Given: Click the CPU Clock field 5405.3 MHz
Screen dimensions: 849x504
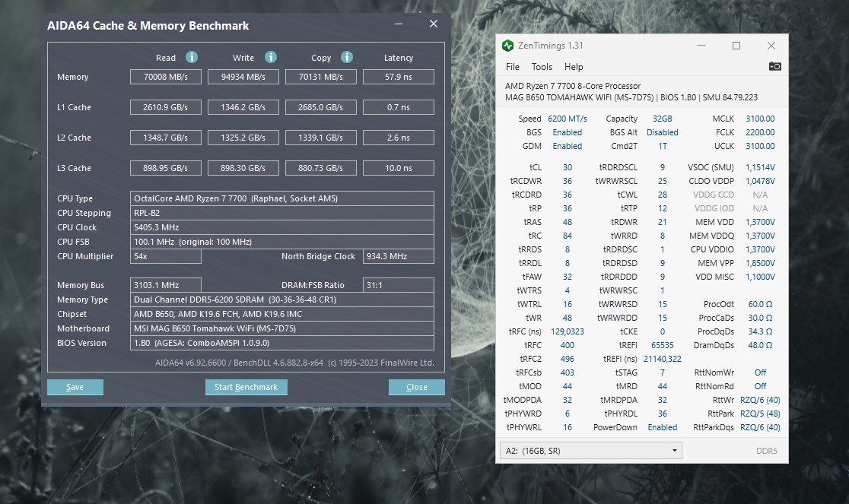Looking at the screenshot, I should coord(282,227).
